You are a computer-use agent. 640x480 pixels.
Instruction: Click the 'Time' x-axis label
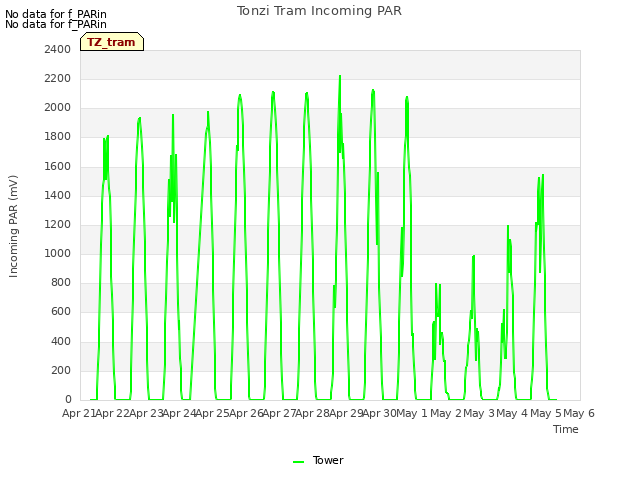pyautogui.click(x=565, y=429)
